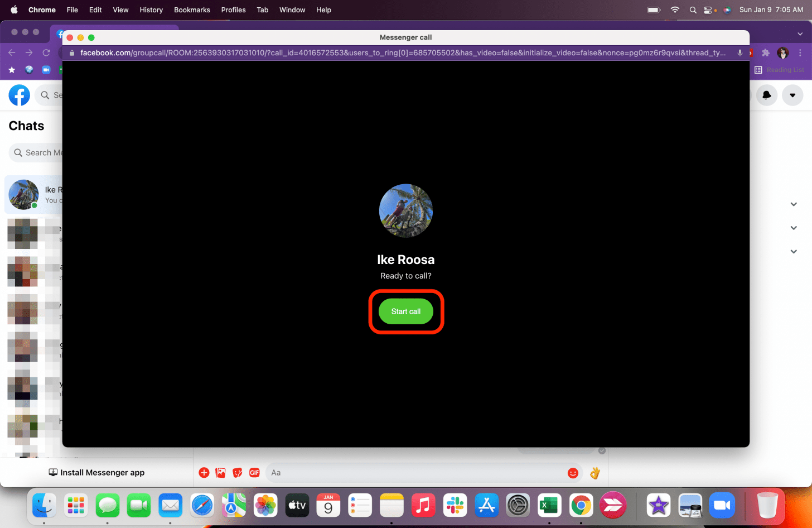Click Install Messenger app
Viewport: 812px width, 528px height.
[x=96, y=472]
